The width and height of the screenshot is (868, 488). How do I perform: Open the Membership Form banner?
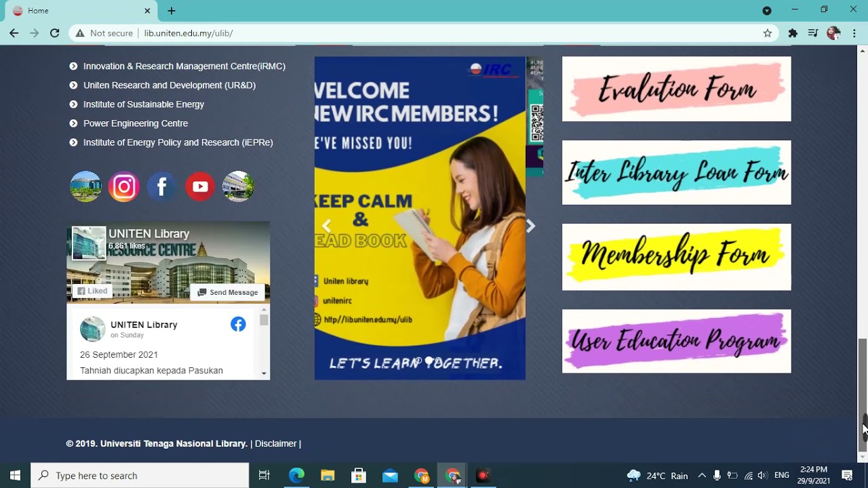point(676,257)
